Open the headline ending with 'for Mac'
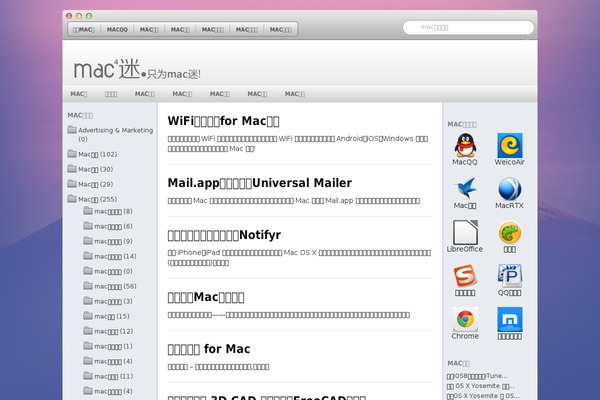 pos(209,349)
